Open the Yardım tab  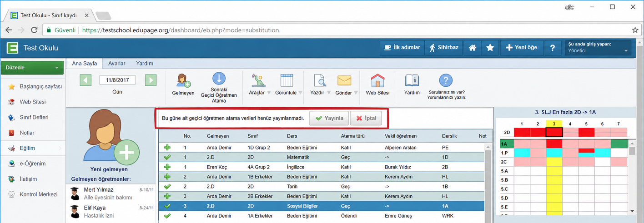click(145, 64)
